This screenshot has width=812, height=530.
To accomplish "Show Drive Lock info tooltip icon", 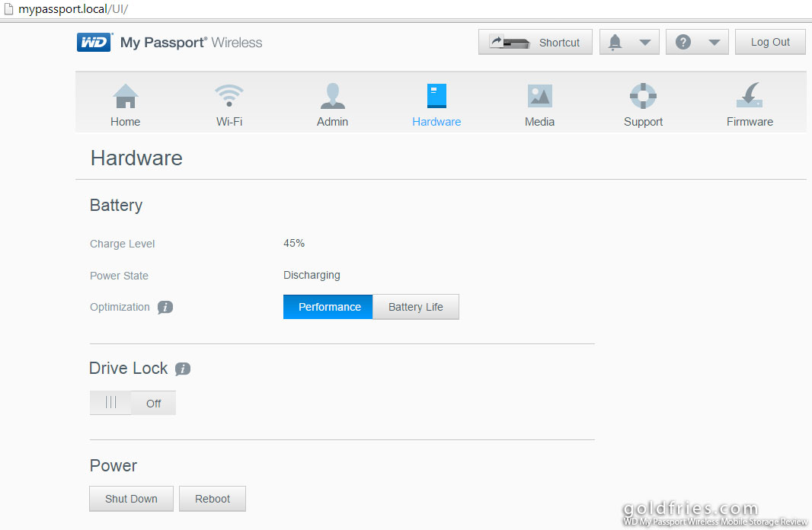I will pyautogui.click(x=182, y=369).
